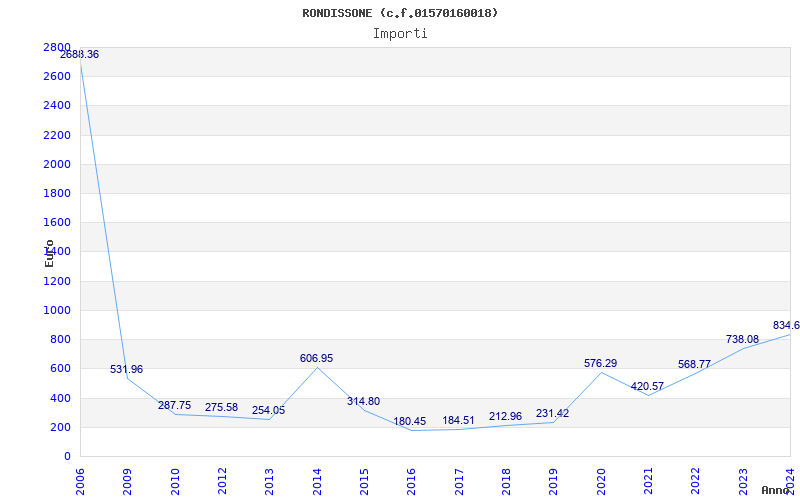The image size is (800, 500).
Task: Click the y-axis value 1200
Action: [x=57, y=281]
